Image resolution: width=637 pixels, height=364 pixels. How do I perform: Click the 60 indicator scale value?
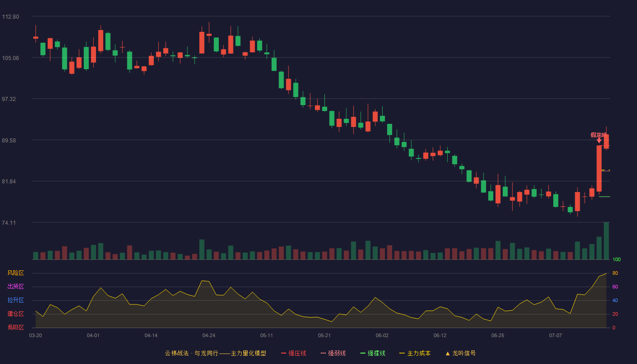pyautogui.click(x=615, y=287)
